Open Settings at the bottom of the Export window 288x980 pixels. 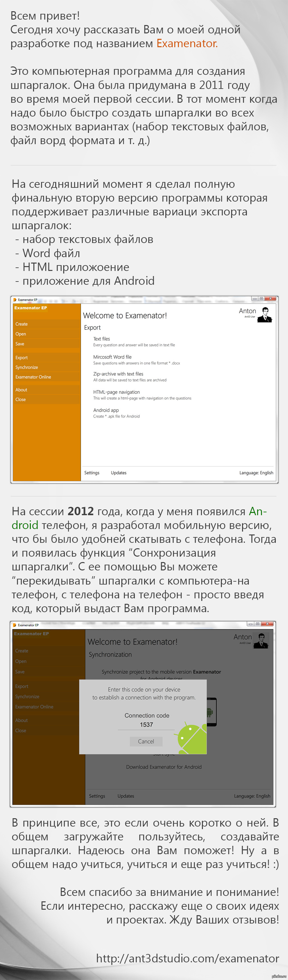tap(92, 473)
